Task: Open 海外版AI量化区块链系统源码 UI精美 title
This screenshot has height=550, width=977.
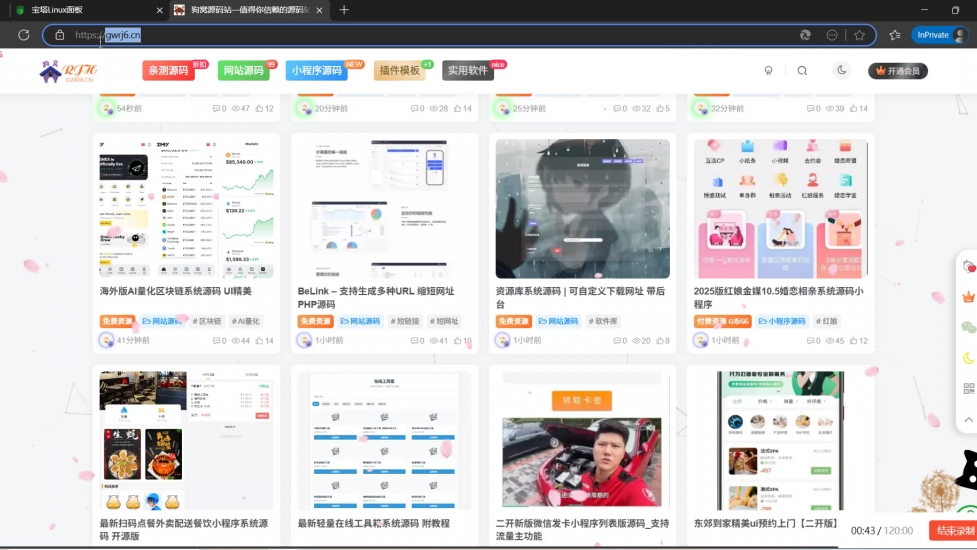Action: click(176, 291)
